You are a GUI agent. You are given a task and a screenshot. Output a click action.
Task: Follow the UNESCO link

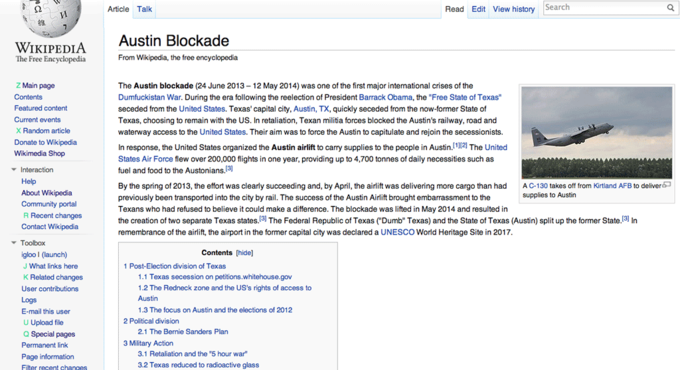tap(397, 232)
